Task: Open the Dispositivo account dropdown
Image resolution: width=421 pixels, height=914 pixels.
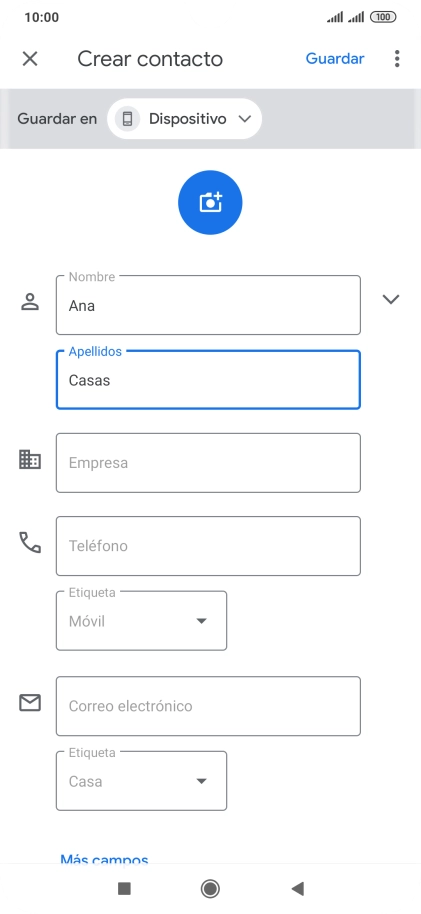Action: click(x=184, y=119)
